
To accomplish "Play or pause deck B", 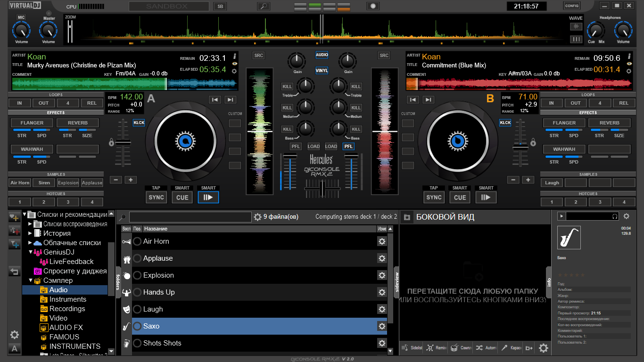I will (x=486, y=197).
